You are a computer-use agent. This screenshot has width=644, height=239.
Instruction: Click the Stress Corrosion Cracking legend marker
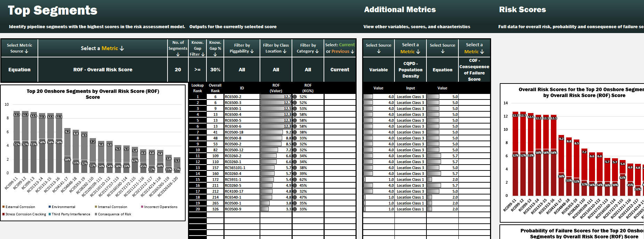3,214
